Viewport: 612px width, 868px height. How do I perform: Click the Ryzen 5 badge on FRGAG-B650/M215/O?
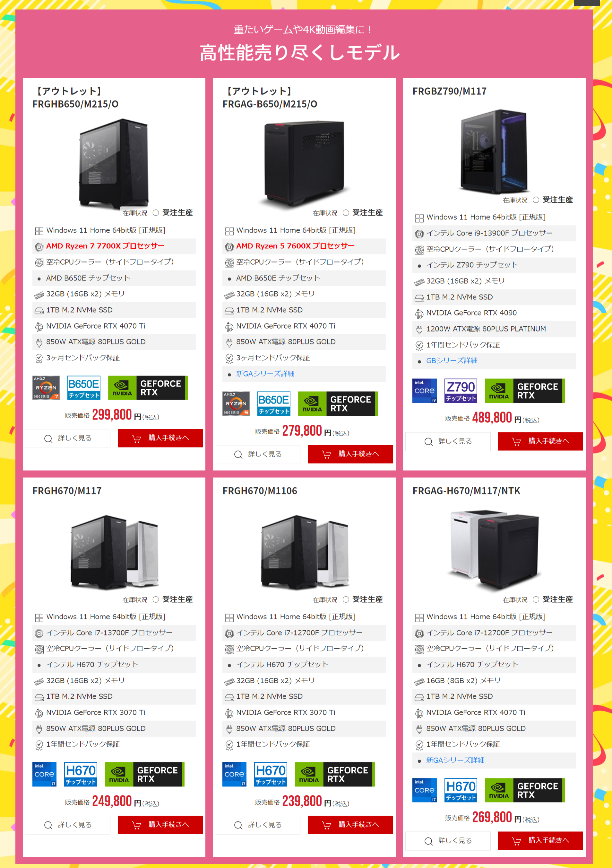coord(236,403)
